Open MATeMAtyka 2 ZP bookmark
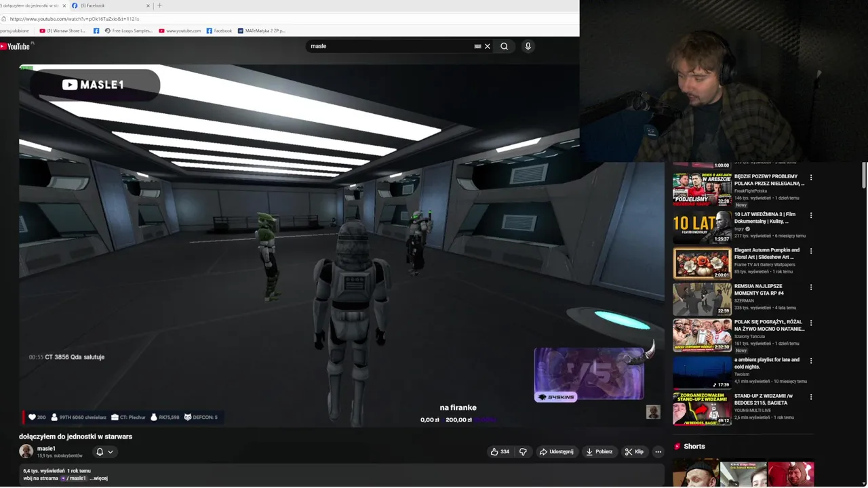 [261, 30]
